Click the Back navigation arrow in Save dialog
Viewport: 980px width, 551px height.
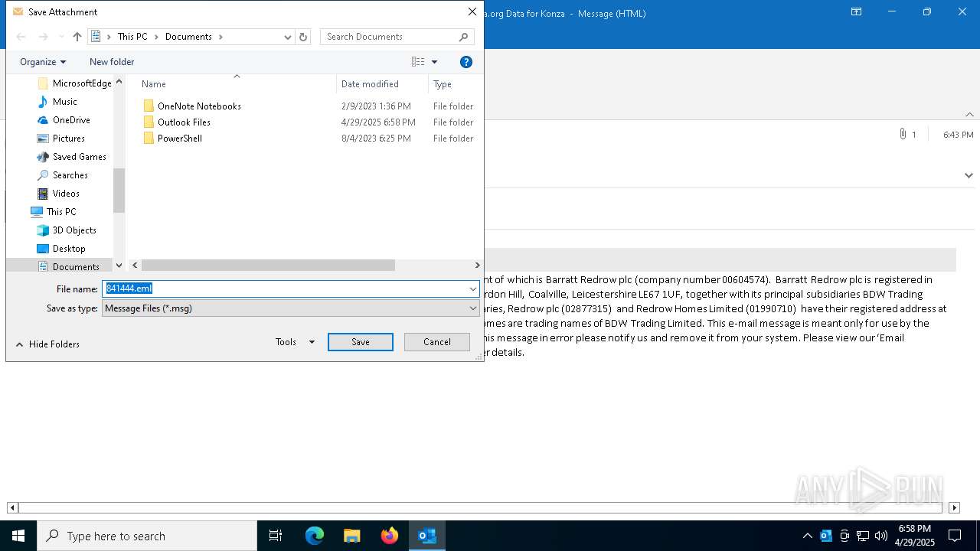tap(21, 37)
